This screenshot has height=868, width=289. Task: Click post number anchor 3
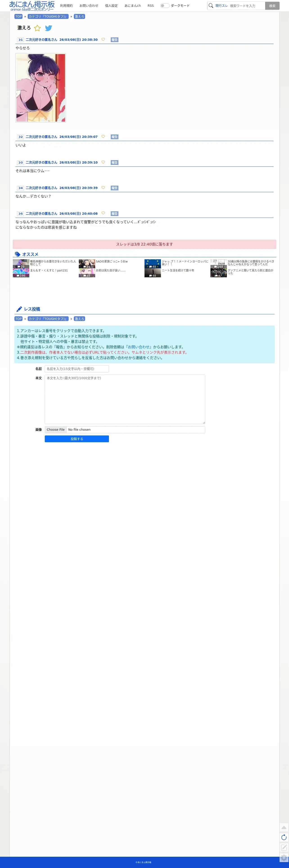click(x=20, y=162)
